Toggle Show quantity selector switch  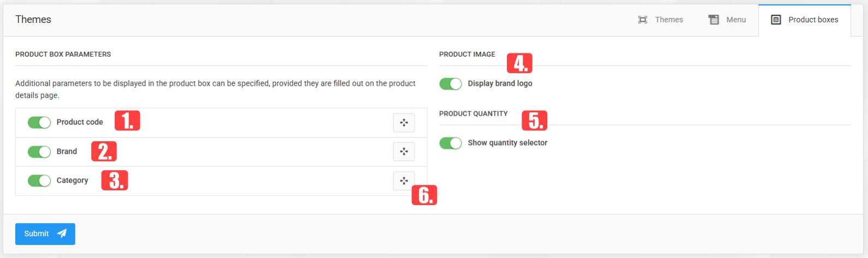[x=451, y=143]
